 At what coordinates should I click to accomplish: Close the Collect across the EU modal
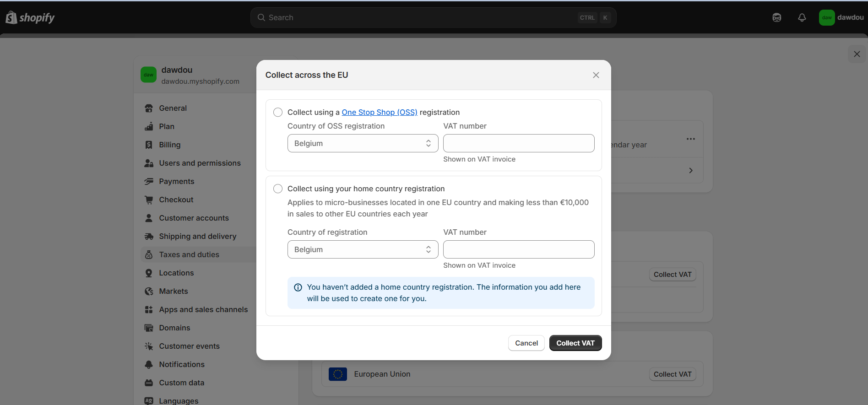pos(596,75)
